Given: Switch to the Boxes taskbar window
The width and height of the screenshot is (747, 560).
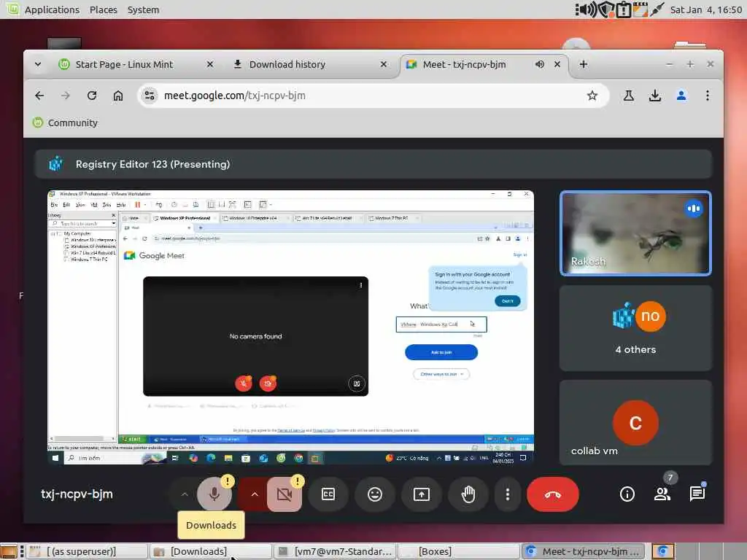Looking at the screenshot, I should point(458,551).
